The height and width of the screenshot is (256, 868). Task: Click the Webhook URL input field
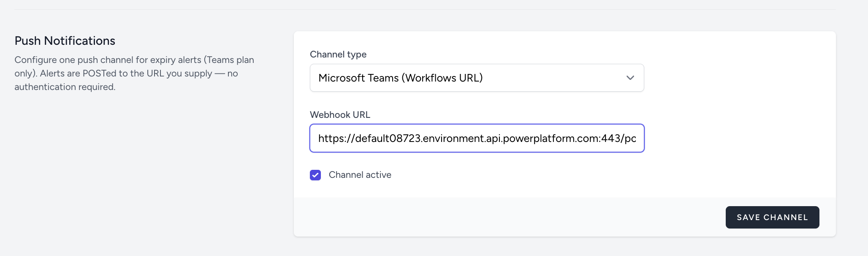tap(477, 138)
